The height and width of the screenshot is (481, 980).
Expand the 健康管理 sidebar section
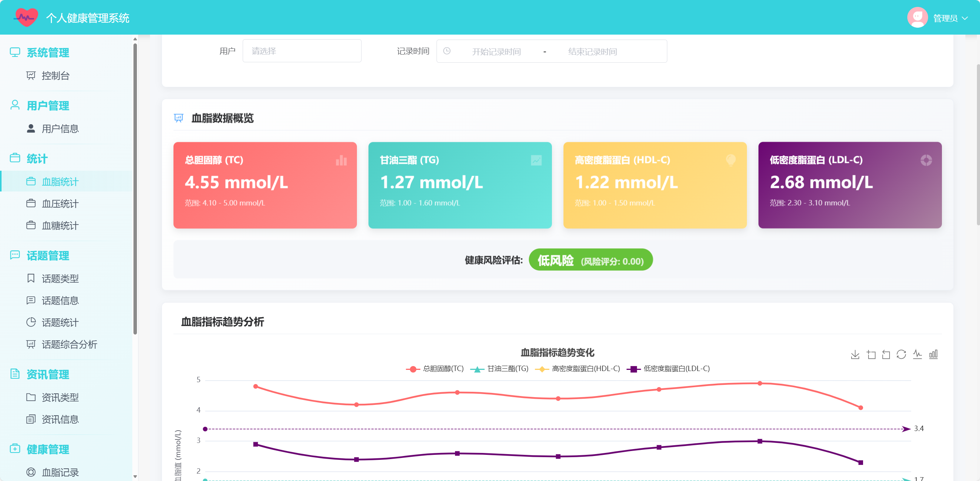pyautogui.click(x=66, y=449)
